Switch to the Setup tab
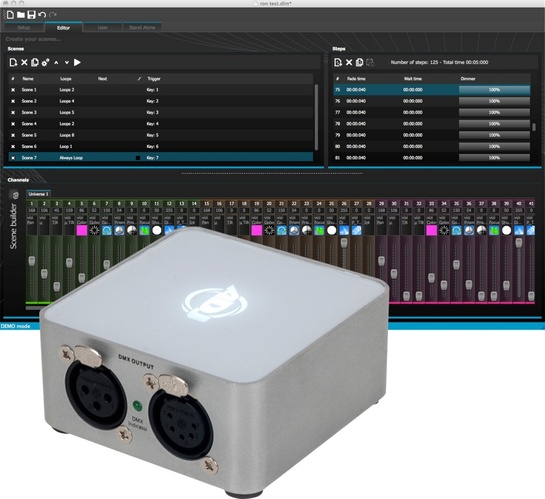This screenshot has width=545, height=499. 24,27
